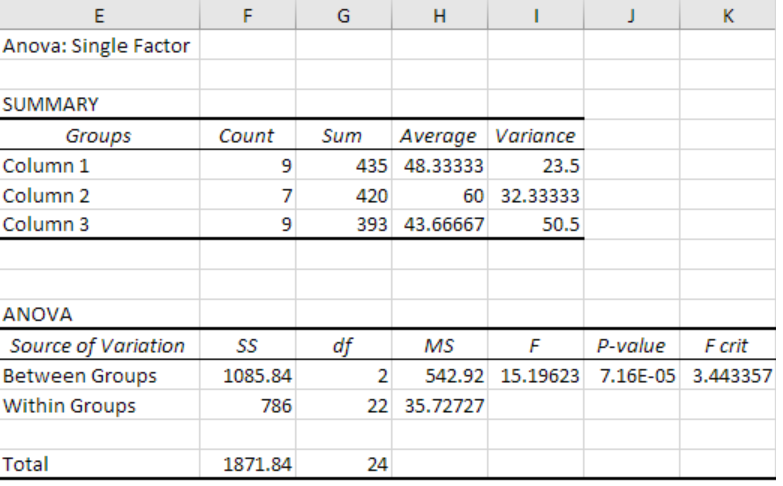Viewport: 783px width, 486px height.
Task: Select the F statistic header cell
Action: tap(536, 345)
